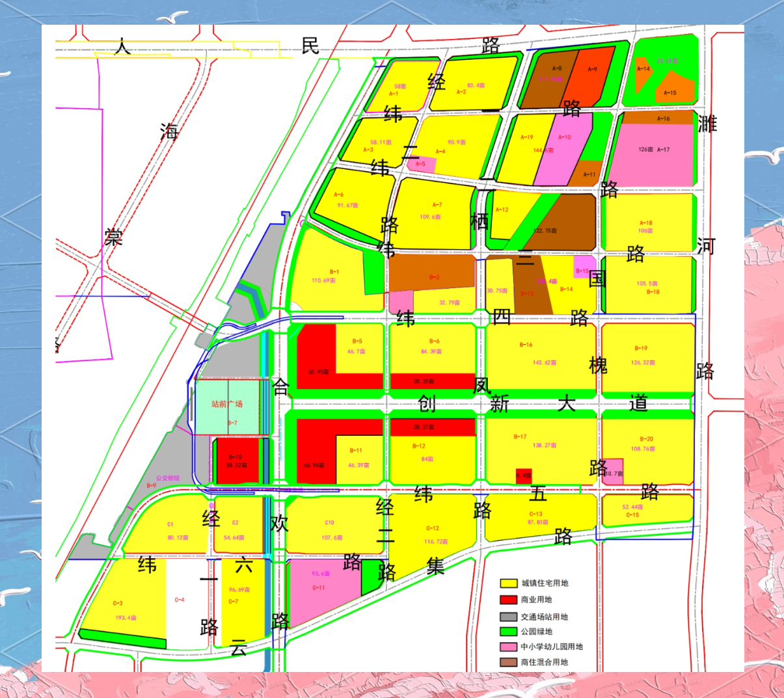Click the 143.62亩 area value
The height and width of the screenshot is (698, 784).
(545, 363)
